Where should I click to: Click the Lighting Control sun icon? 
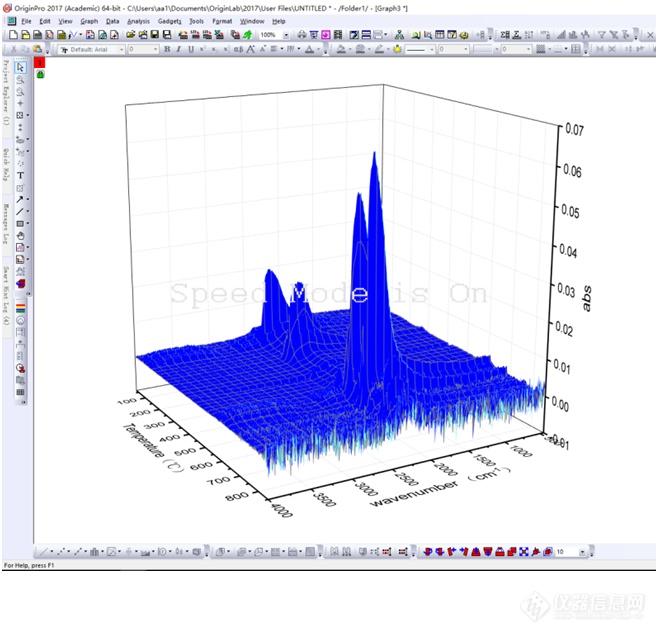click(397, 50)
